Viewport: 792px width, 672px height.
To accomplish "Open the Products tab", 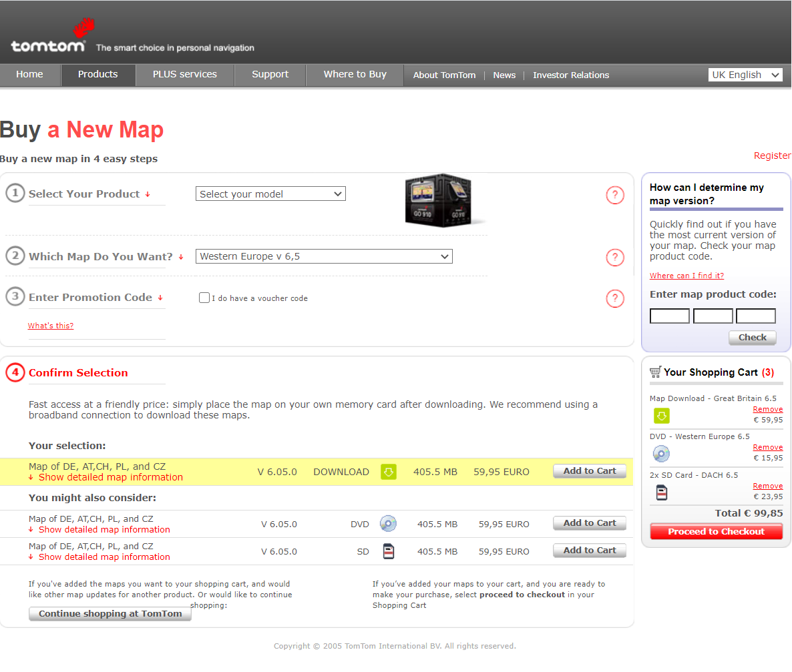I will [98, 75].
